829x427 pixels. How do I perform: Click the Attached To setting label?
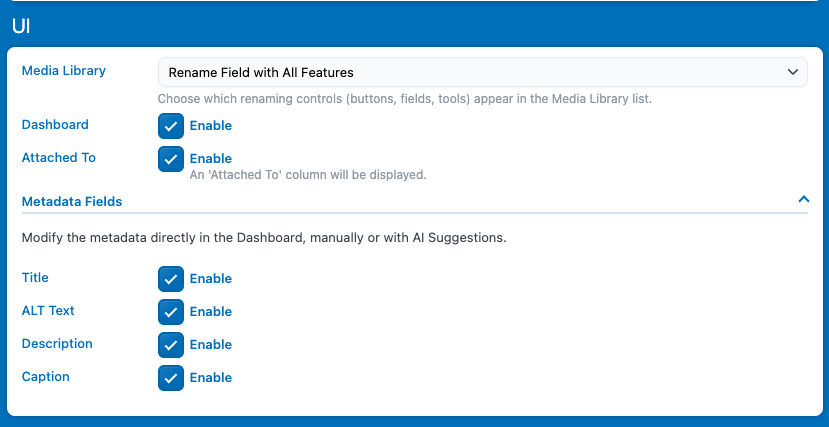click(59, 158)
